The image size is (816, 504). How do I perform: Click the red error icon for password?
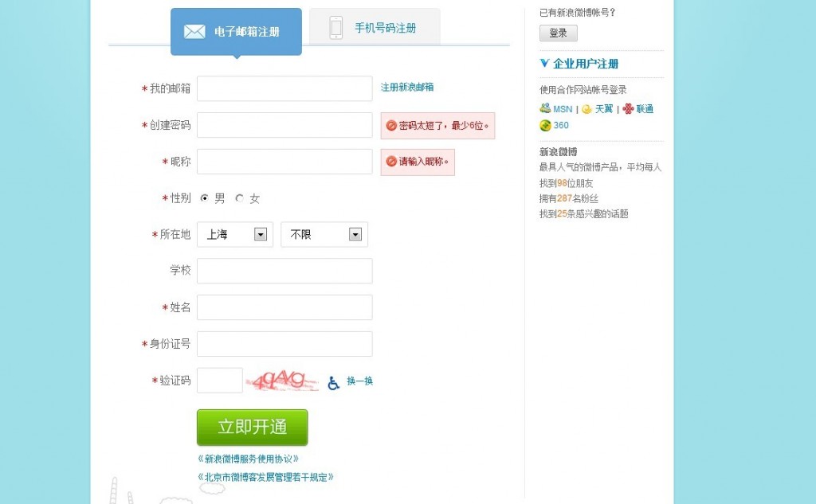[391, 125]
